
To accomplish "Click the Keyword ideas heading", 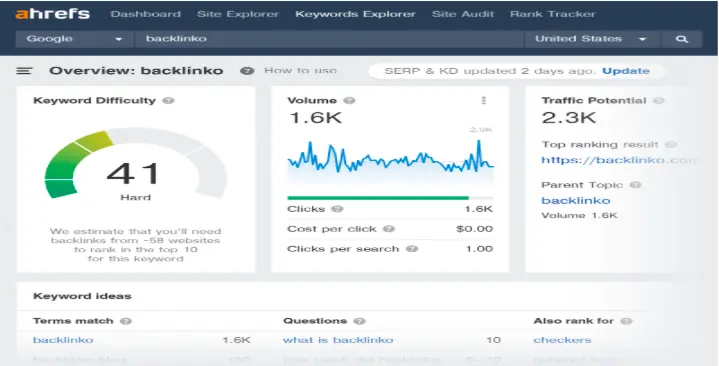I will (x=83, y=296).
